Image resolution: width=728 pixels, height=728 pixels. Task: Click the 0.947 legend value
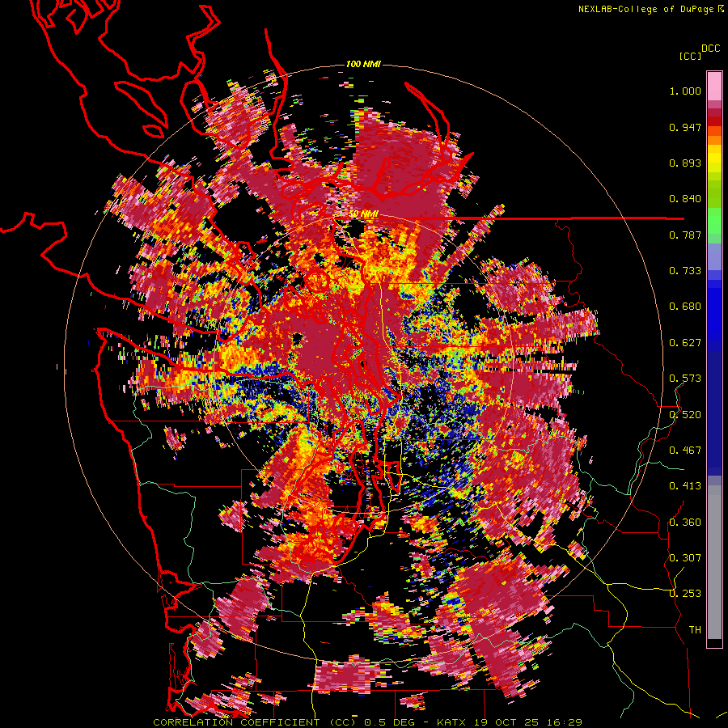(685, 127)
